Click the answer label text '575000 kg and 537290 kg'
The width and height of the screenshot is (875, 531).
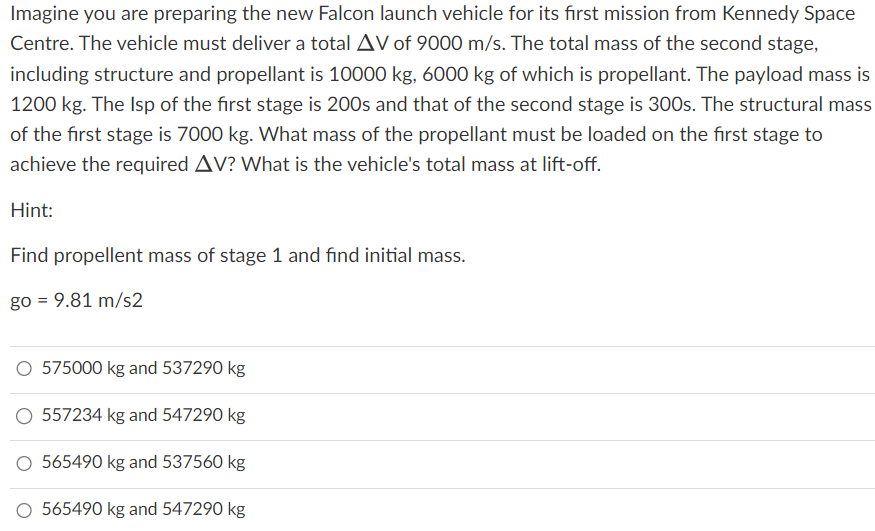coord(143,368)
